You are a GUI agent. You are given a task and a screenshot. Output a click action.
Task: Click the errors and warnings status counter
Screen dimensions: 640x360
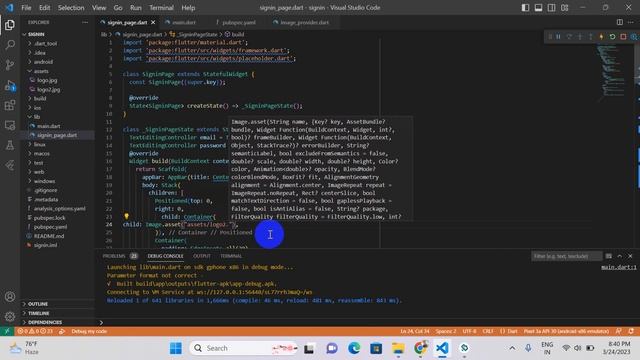point(35,331)
